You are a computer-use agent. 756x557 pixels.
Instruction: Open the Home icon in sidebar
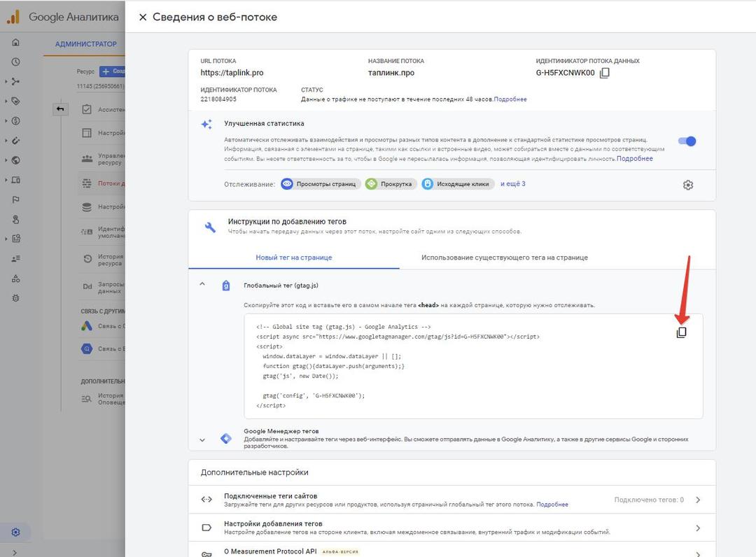click(x=15, y=43)
